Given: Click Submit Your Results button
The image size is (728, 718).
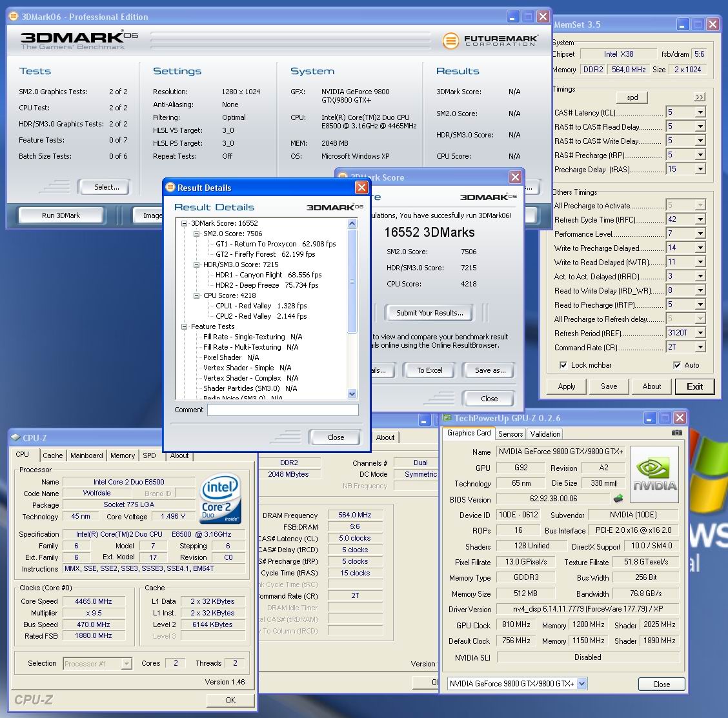Looking at the screenshot, I should [429, 313].
